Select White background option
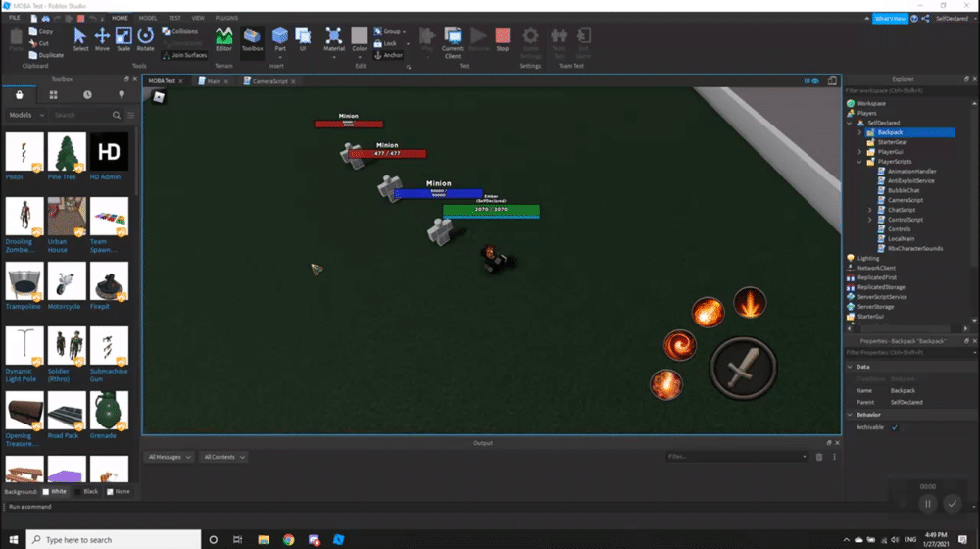 click(x=54, y=491)
